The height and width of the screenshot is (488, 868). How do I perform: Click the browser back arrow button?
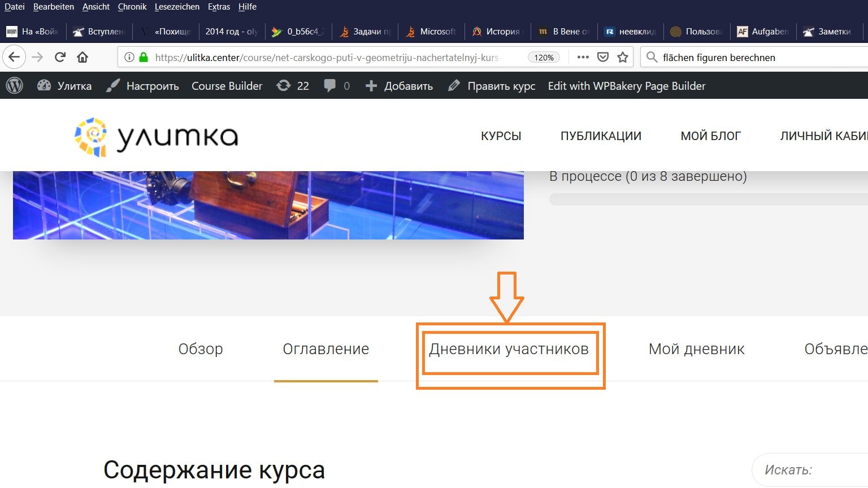point(14,57)
